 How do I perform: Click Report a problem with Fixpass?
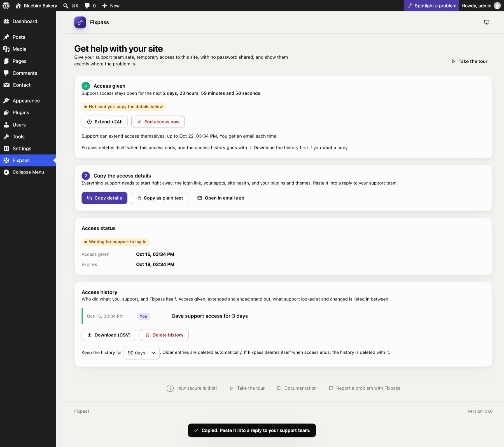(365, 388)
